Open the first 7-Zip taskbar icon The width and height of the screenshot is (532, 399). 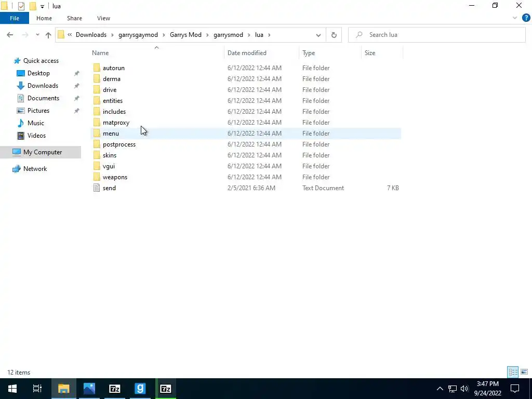click(x=115, y=389)
